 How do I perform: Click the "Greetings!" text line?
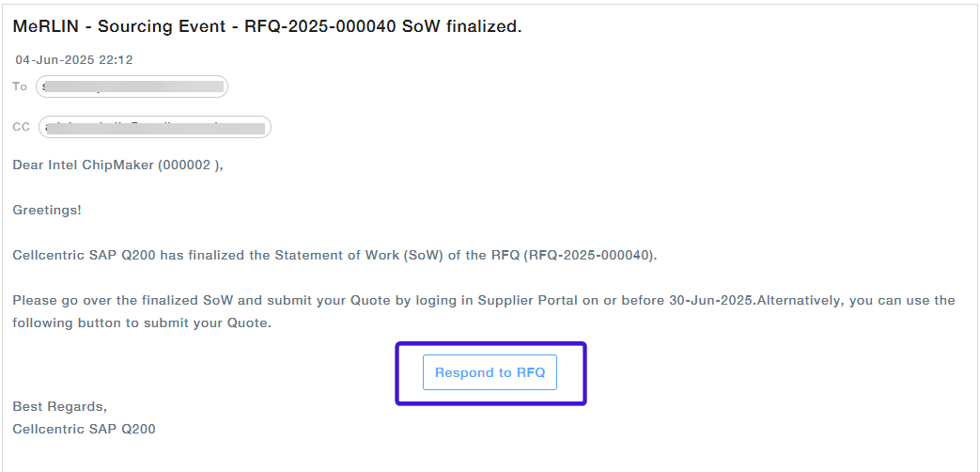pos(47,211)
